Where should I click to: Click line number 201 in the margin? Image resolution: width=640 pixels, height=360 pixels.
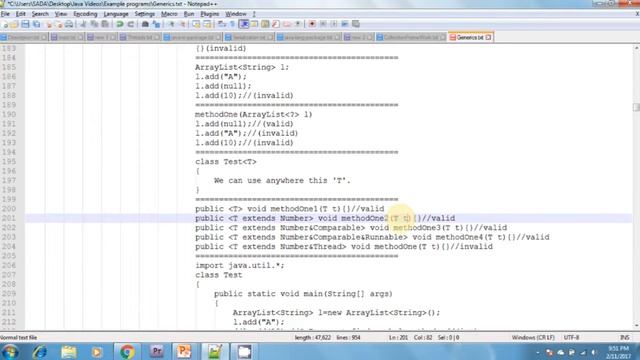tap(9, 218)
